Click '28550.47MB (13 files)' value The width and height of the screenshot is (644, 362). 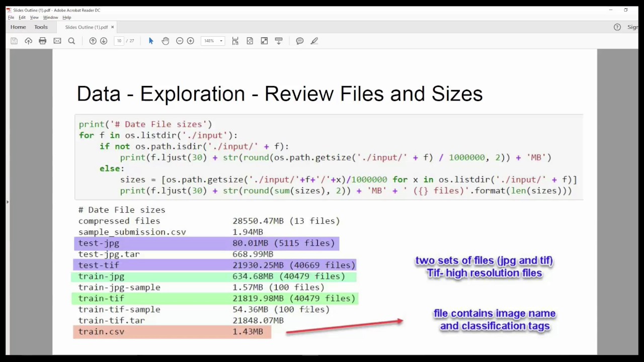286,221
